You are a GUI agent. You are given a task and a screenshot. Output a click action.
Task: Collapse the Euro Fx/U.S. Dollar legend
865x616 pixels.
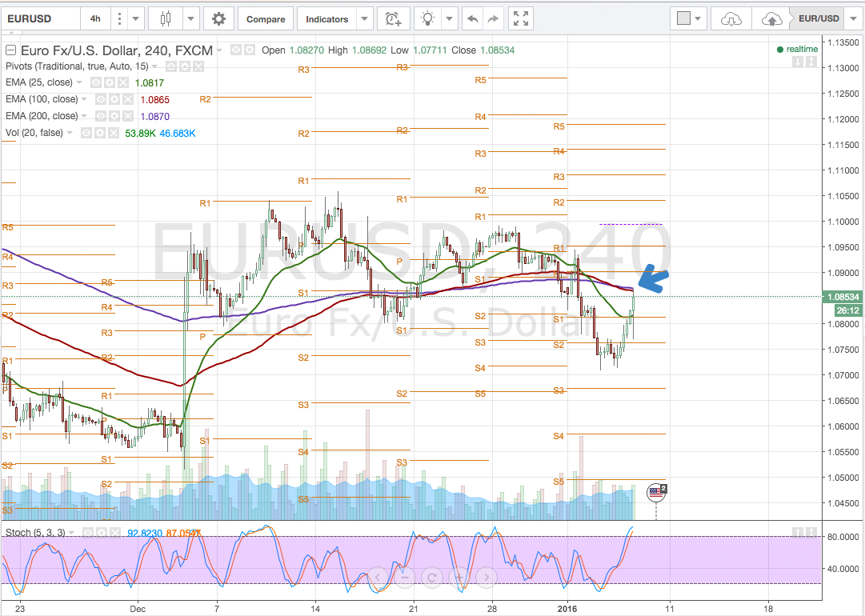point(10,49)
